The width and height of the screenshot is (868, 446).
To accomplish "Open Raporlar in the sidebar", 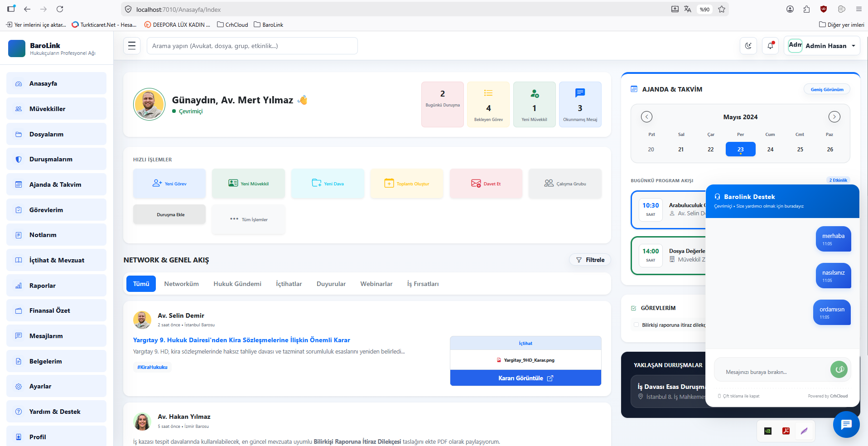I will tap(57, 286).
